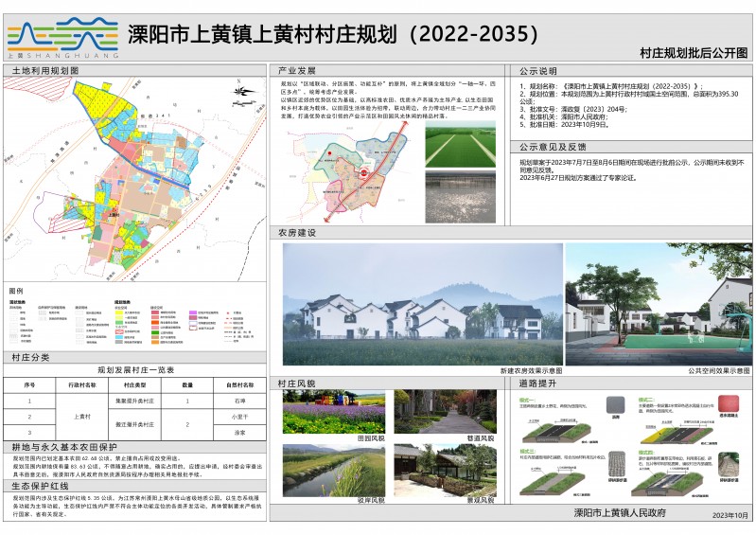
Task: Click the 图例 legend heading
Action: tap(16, 291)
